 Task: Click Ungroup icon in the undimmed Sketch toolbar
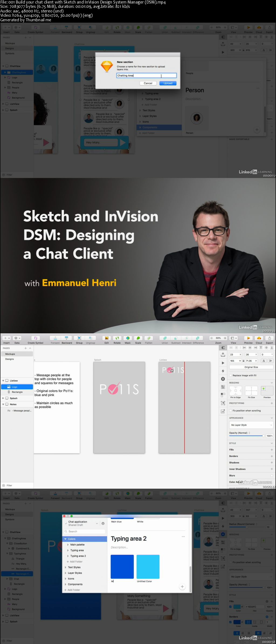pyautogui.click(x=91, y=338)
